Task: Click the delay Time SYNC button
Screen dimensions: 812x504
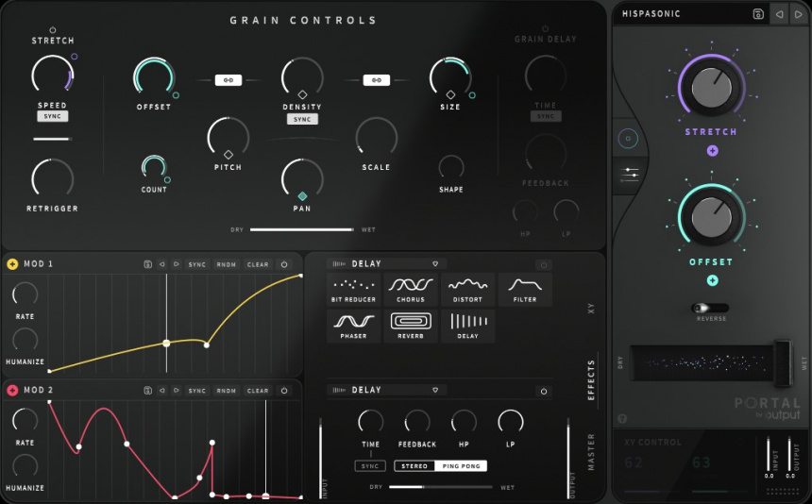Action: [370, 466]
